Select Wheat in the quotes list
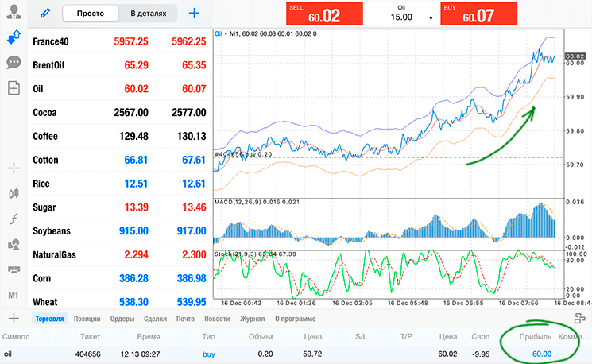Screen dimensions: 592x364 coord(119,301)
